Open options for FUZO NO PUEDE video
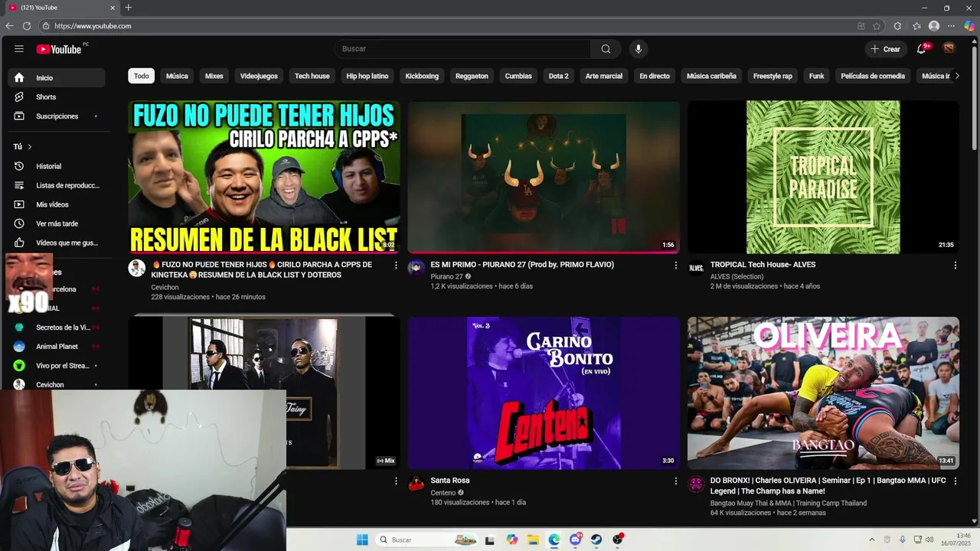The width and height of the screenshot is (980, 551). (396, 265)
